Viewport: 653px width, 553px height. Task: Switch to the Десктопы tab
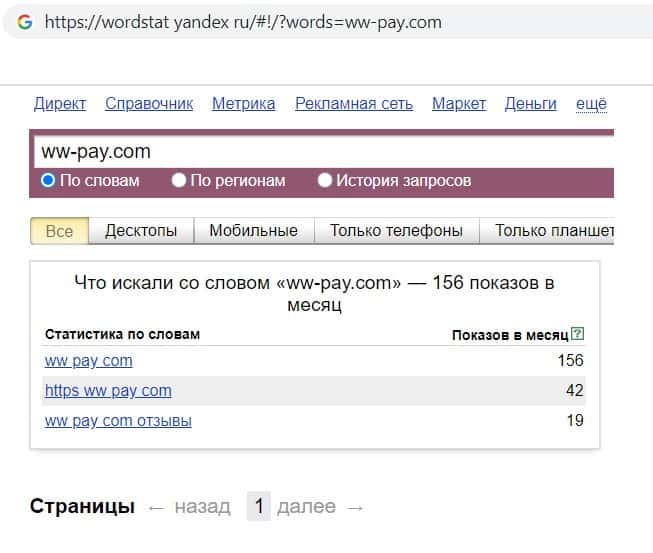(x=141, y=231)
